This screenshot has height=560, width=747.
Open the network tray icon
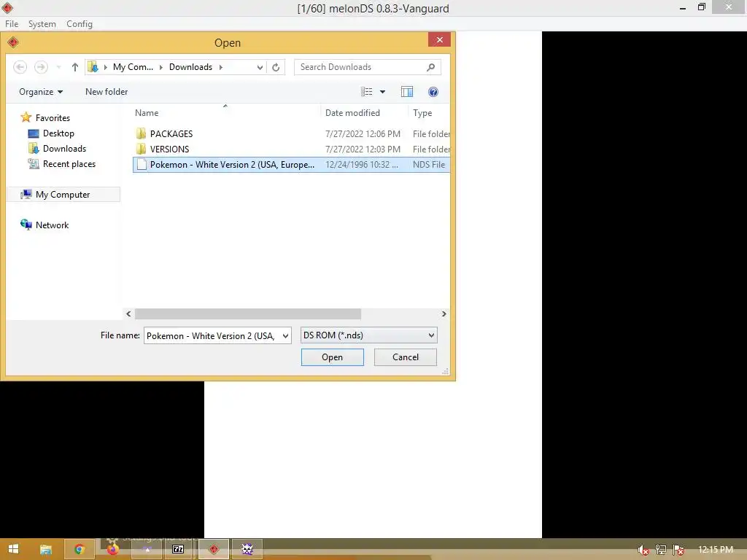point(661,550)
